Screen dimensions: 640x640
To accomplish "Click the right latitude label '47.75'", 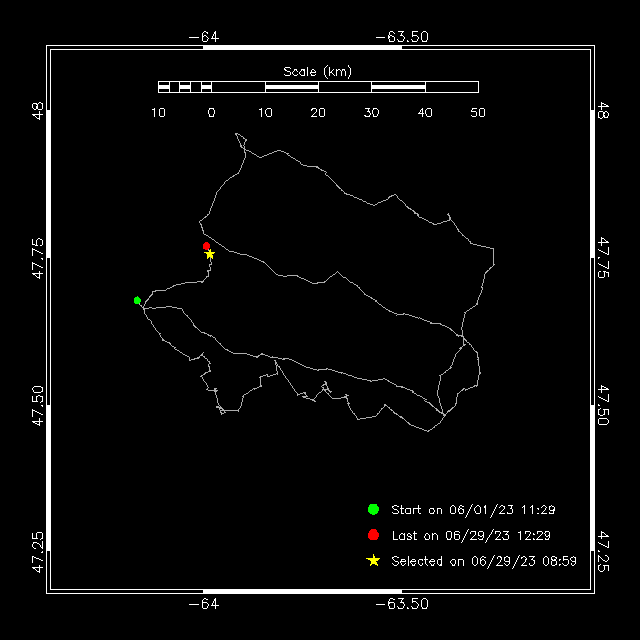I will click(x=603, y=258).
